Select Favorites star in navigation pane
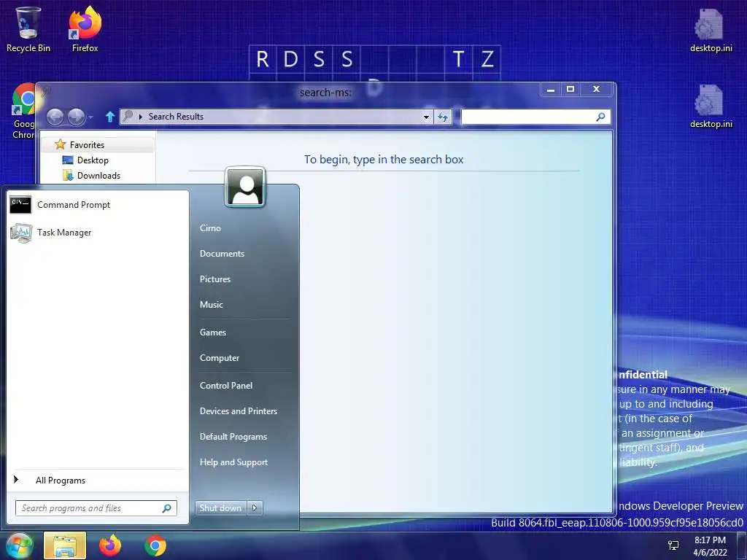Screen dimensions: 747x560 pos(60,144)
